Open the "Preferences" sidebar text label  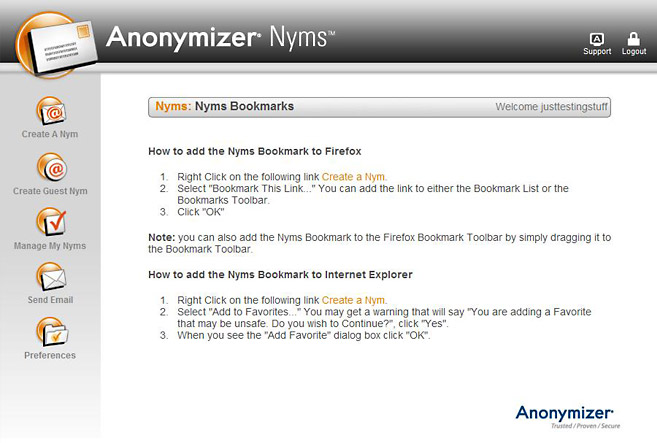tap(50, 355)
